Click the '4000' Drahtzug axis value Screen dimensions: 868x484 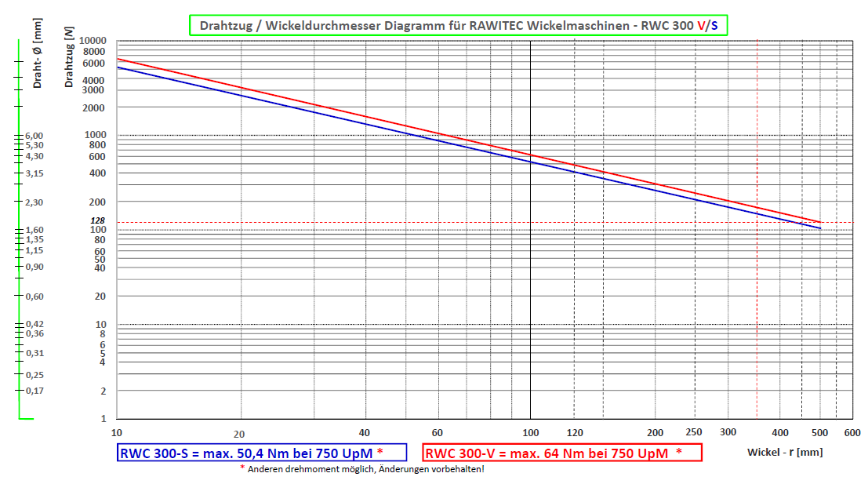click(93, 81)
